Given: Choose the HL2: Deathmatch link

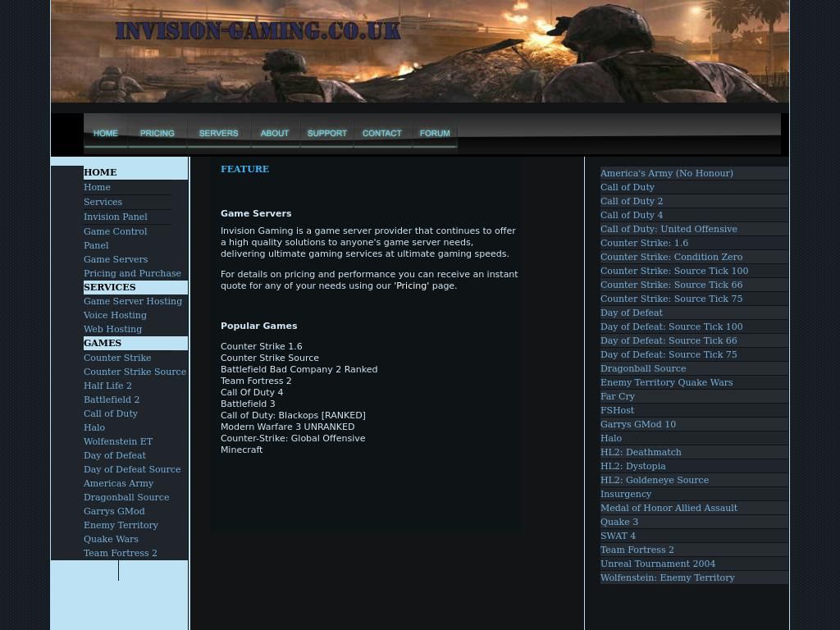Looking at the screenshot, I should click(x=694, y=452).
